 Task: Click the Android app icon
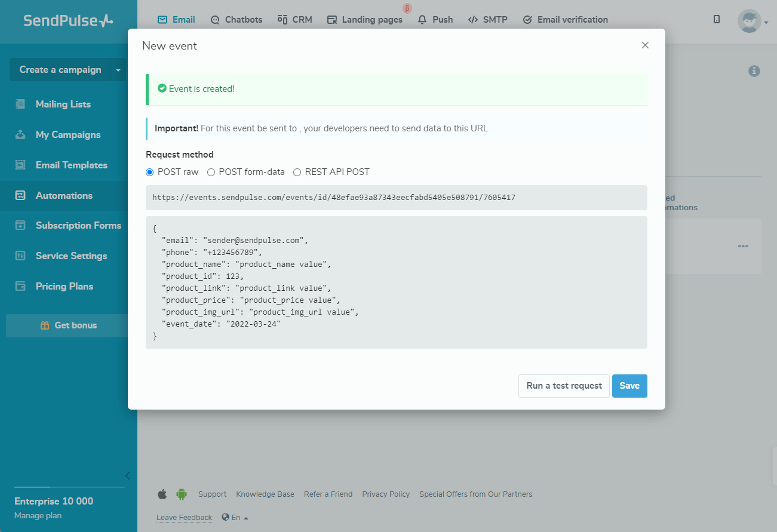[182, 494]
